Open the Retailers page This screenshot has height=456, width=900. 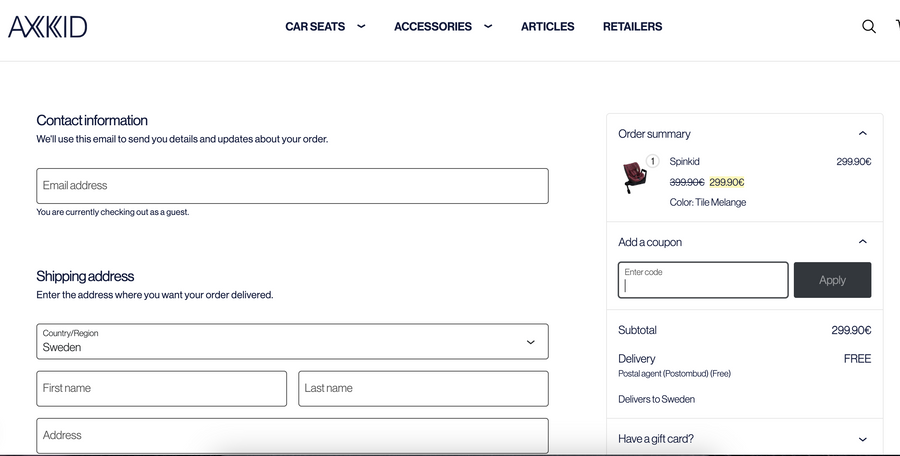coord(632,27)
